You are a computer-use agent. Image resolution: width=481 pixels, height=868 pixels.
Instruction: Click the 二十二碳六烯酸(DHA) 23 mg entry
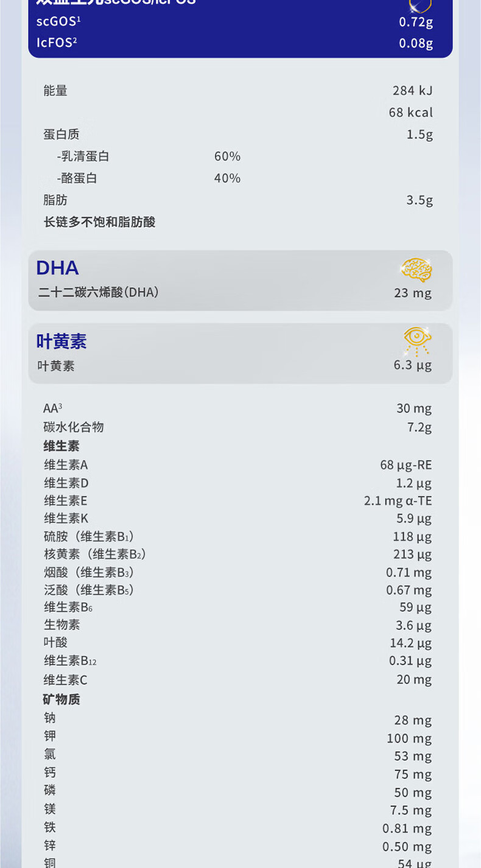click(235, 293)
